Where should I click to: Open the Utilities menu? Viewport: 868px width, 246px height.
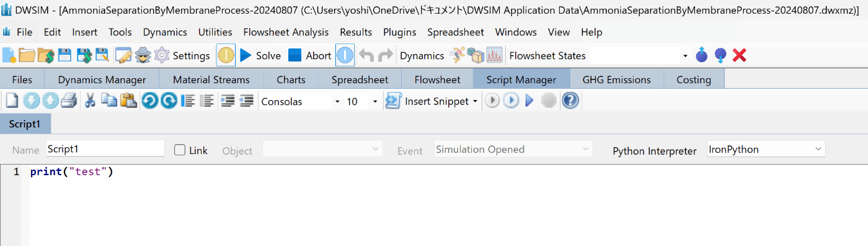(x=215, y=32)
